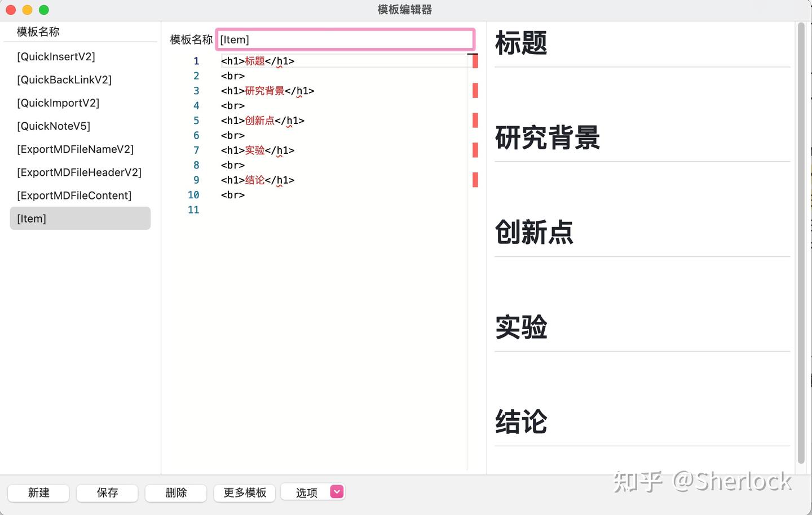Screen dimensions: 812x515
Task: Click the 删除 button
Action: pos(176,493)
